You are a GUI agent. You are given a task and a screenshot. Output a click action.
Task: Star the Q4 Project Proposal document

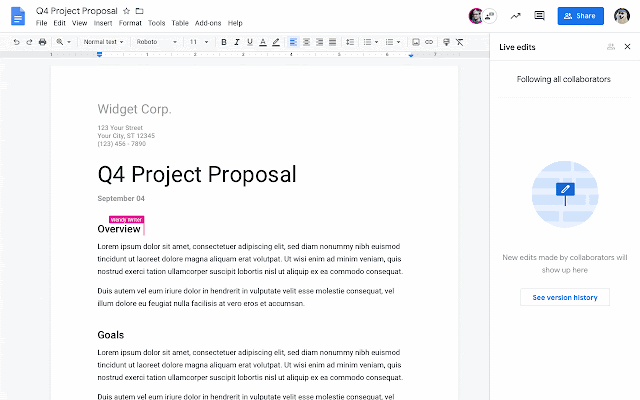(127, 11)
